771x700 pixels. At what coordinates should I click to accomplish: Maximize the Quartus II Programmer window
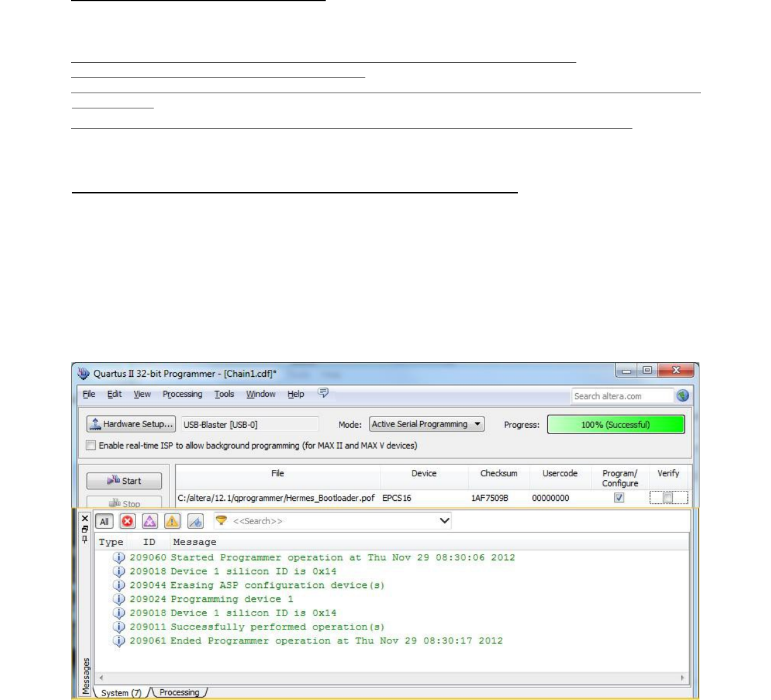647,371
